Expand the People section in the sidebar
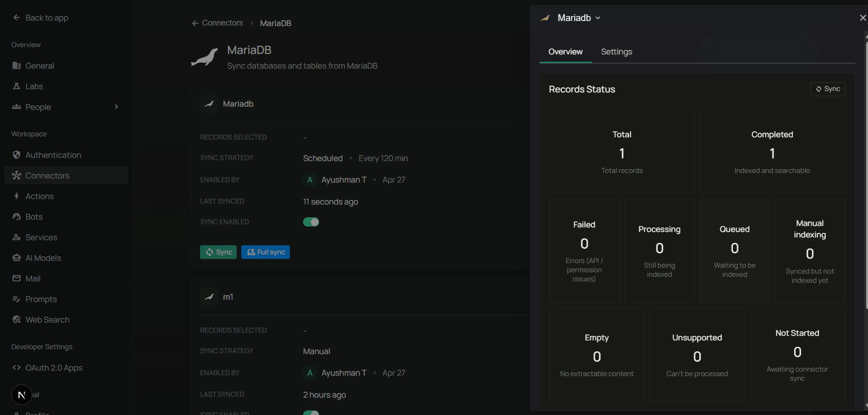This screenshot has height=415, width=868. [117, 107]
